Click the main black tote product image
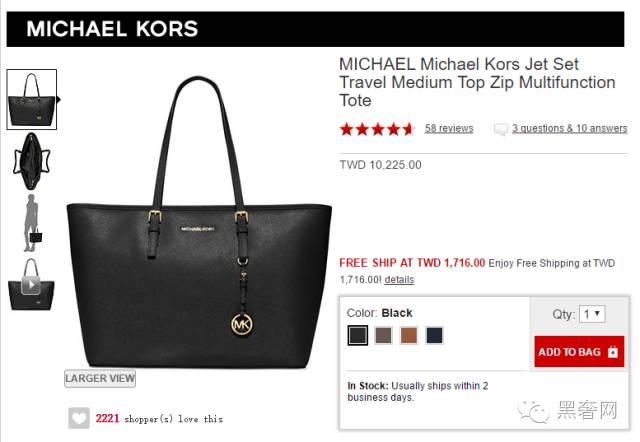This screenshot has width=640, height=442. pyautogui.click(x=199, y=222)
